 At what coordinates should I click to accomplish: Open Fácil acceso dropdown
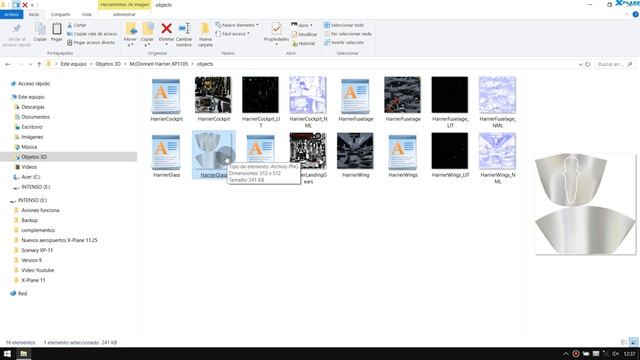(x=233, y=34)
